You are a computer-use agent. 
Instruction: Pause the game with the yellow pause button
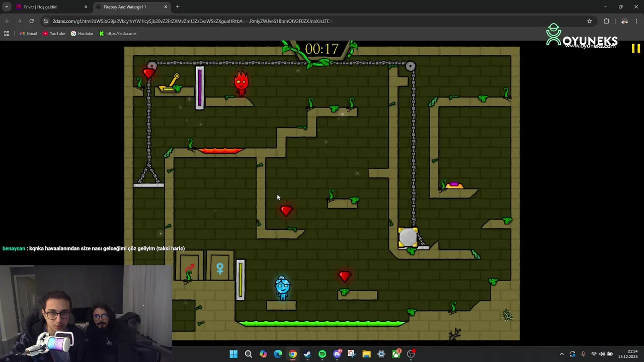(636, 48)
